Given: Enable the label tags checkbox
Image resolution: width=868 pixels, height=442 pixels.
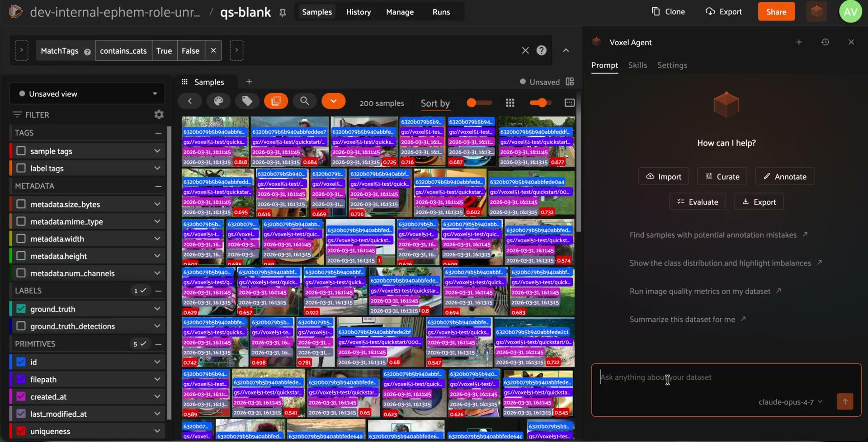Looking at the screenshot, I should [x=21, y=168].
